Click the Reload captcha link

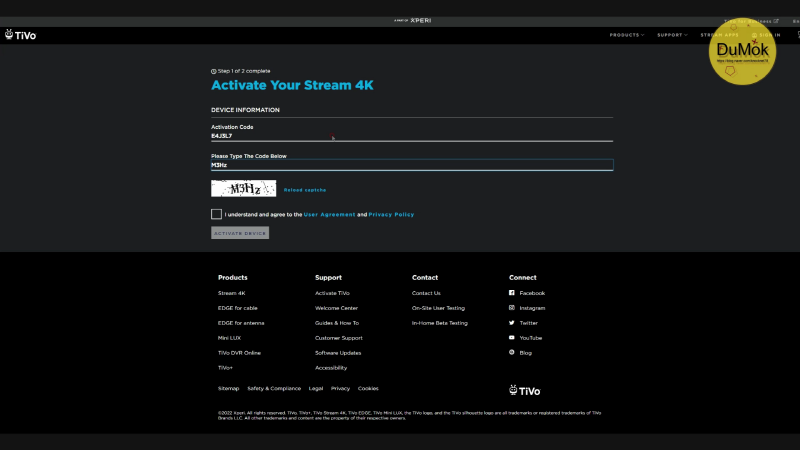coord(305,190)
